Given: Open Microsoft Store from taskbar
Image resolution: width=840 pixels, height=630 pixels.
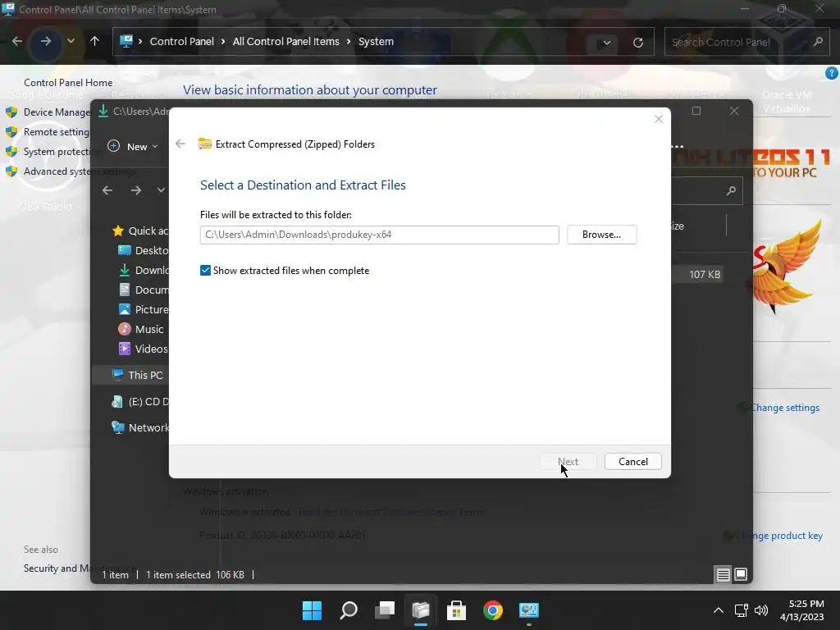Looking at the screenshot, I should click(457, 610).
